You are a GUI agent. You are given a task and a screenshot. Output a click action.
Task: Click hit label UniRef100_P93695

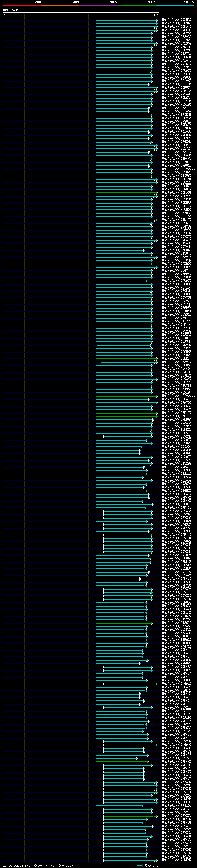pyautogui.click(x=177, y=94)
